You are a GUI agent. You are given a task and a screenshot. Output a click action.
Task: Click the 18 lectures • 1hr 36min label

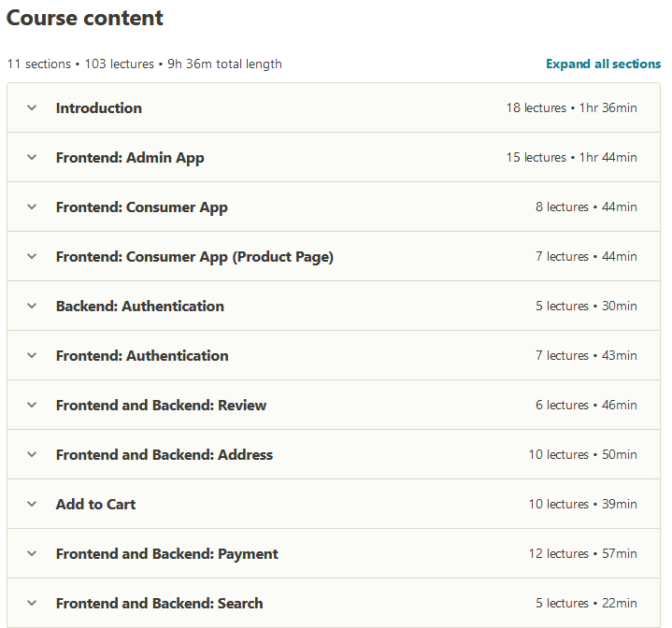(572, 108)
